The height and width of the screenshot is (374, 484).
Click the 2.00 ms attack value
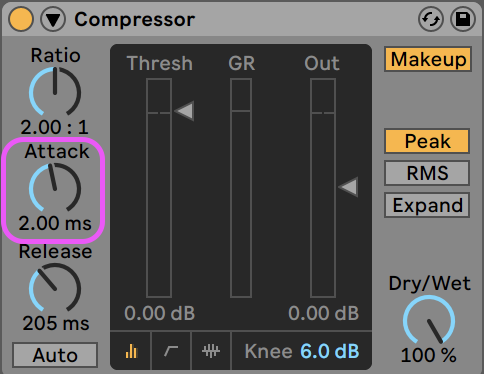point(55,223)
